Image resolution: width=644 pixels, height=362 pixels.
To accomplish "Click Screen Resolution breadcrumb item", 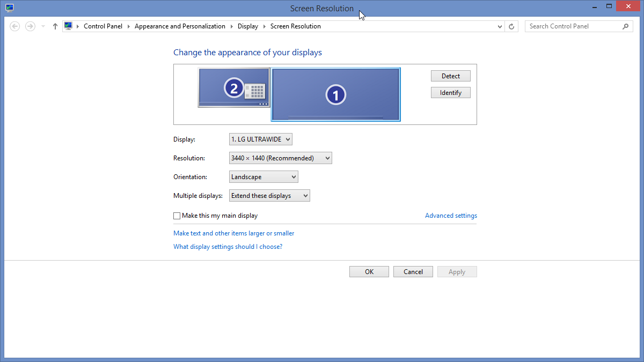I will pyautogui.click(x=296, y=26).
